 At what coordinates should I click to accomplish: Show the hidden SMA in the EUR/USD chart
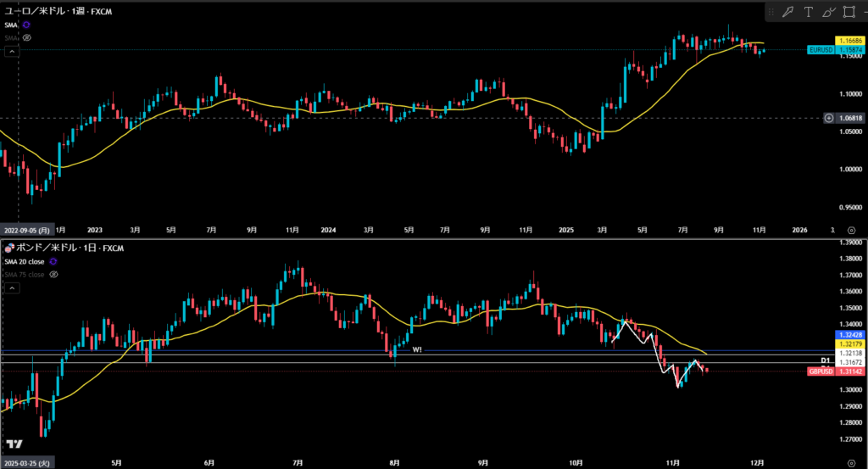tap(27, 37)
